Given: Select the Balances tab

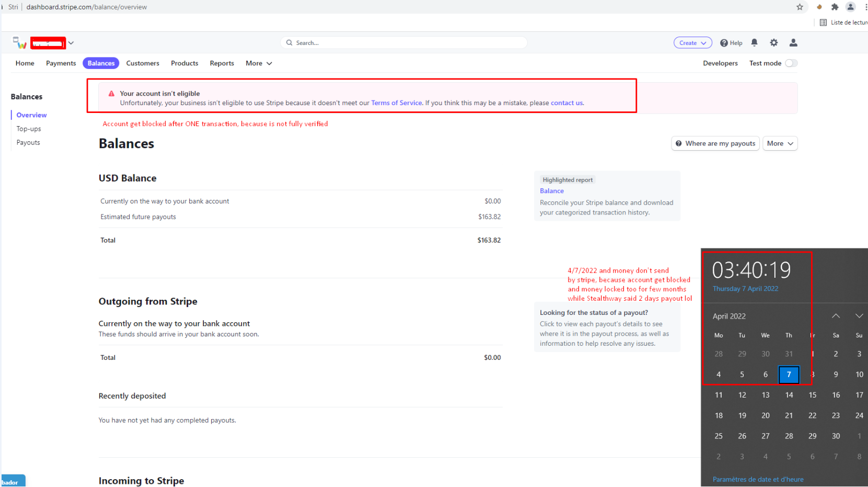Looking at the screenshot, I should click(101, 63).
